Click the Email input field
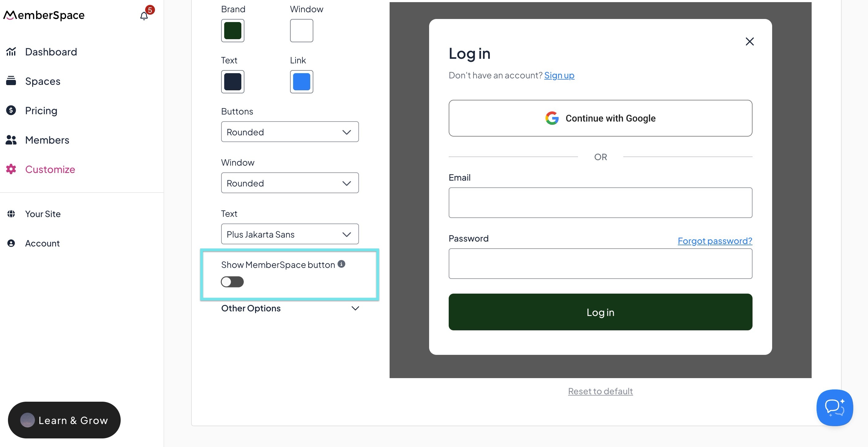Image resolution: width=868 pixels, height=447 pixels. [600, 202]
